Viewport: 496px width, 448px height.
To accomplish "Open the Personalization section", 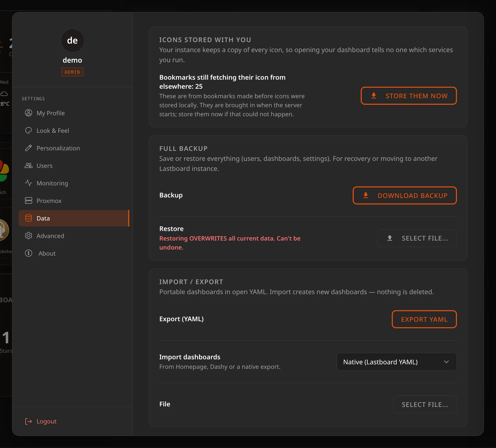I will 74,148.
